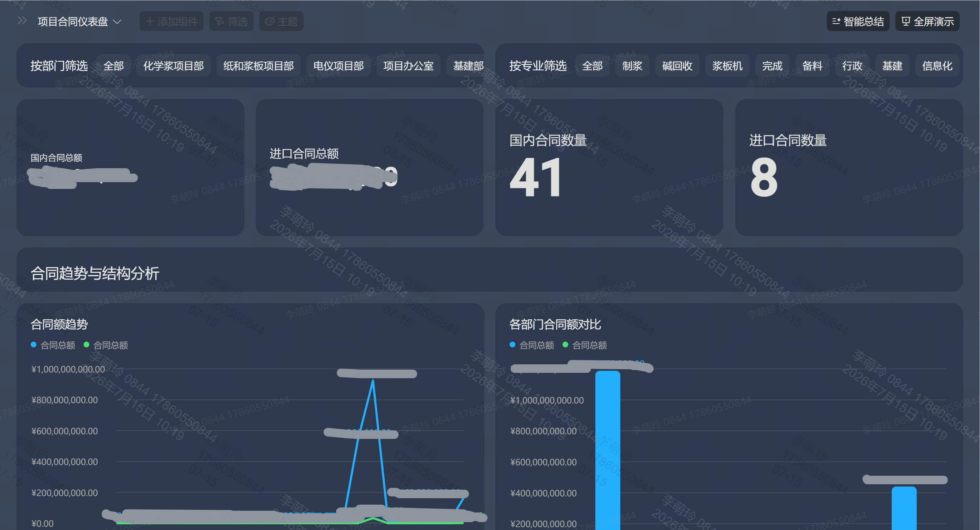The width and height of the screenshot is (980, 530).
Task: Toggle green 合同总额 legend in 合同额趋势
Action: [106, 345]
